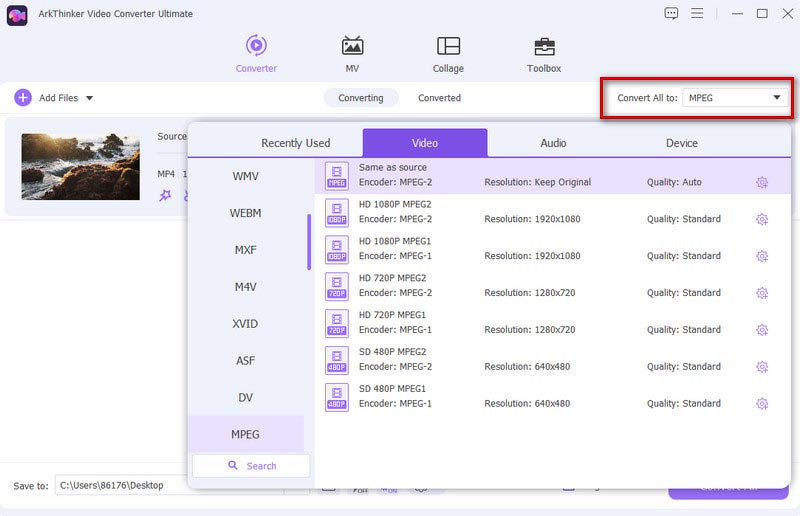
Task: Switch to the Video tab
Action: pyautogui.click(x=424, y=143)
